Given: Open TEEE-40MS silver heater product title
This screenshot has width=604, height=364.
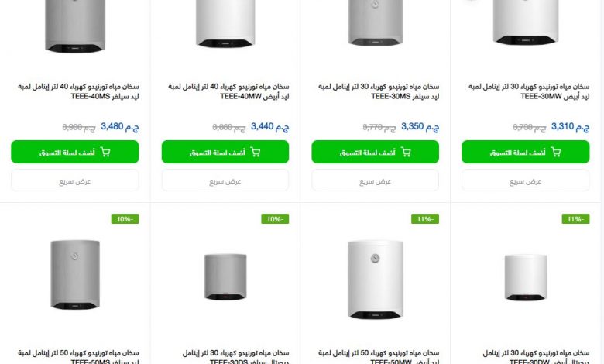Looking at the screenshot, I should 74,91.
